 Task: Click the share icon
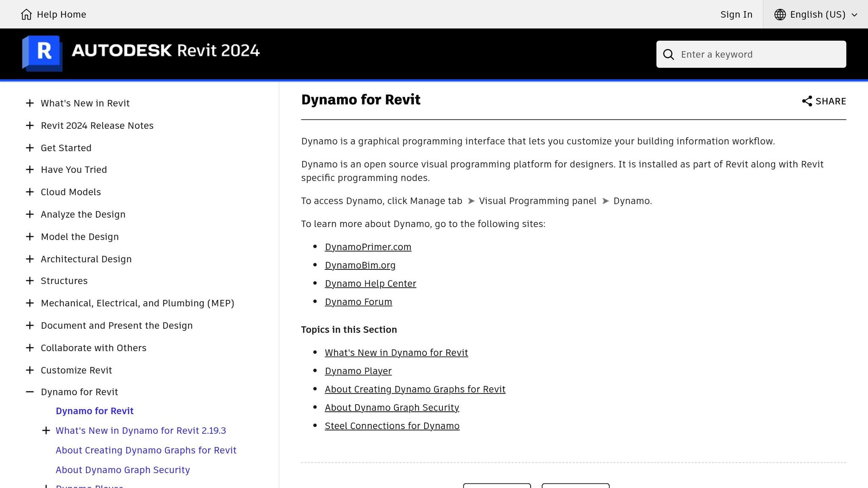(x=807, y=101)
